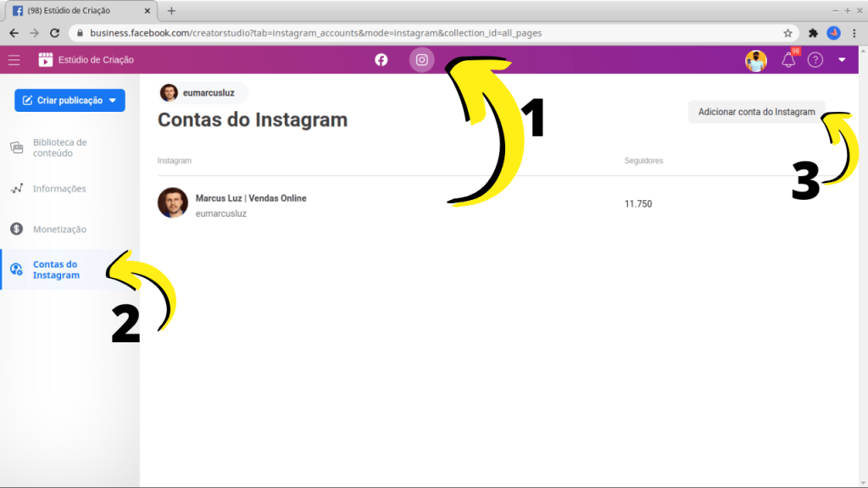Expand the header account dropdown arrow
The width and height of the screenshot is (868, 488).
click(842, 60)
